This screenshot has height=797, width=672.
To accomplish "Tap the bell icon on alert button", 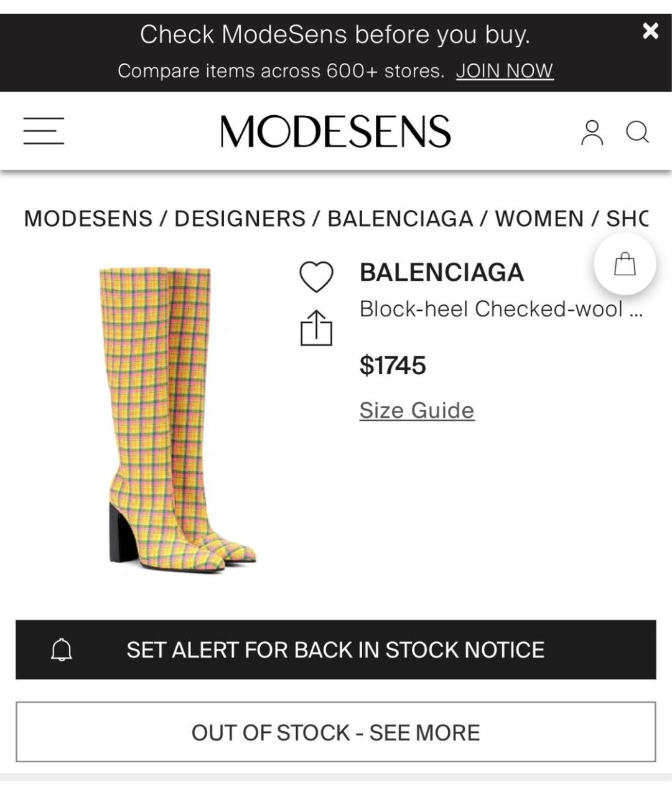I will pyautogui.click(x=62, y=650).
